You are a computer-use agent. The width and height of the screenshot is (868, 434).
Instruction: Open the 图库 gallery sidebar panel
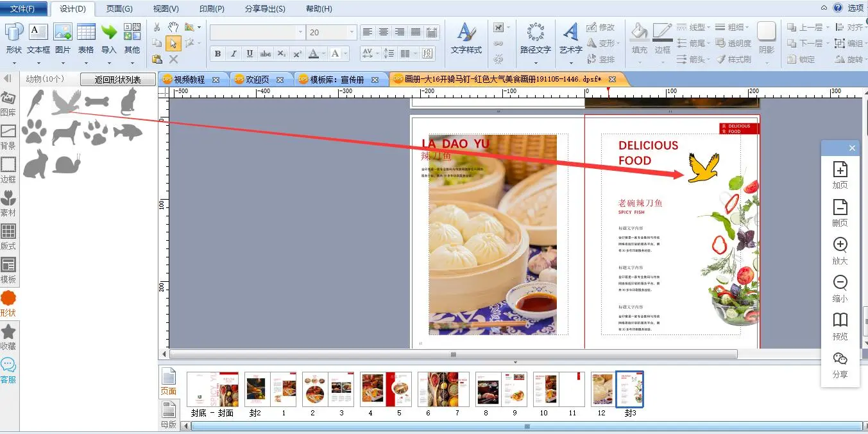pyautogui.click(x=8, y=104)
